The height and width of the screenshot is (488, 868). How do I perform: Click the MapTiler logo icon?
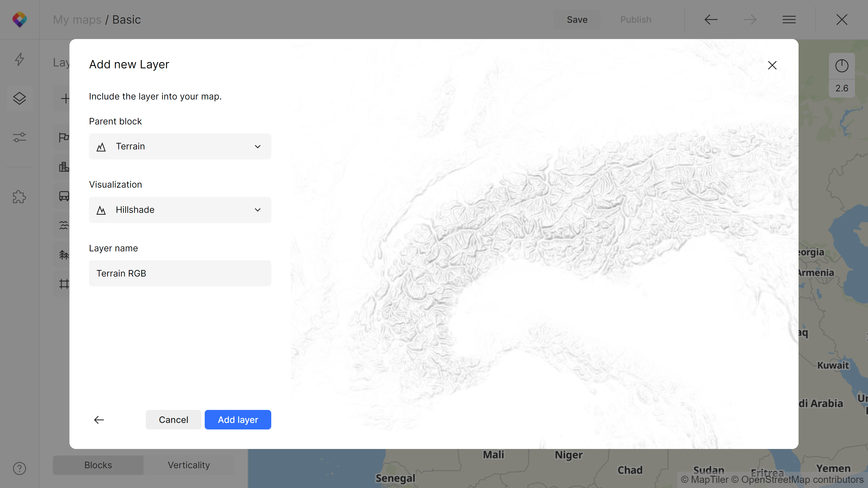click(20, 20)
